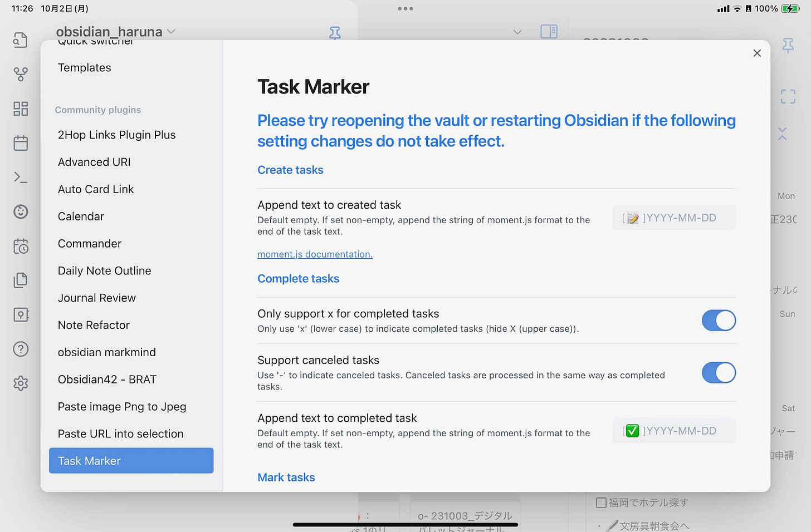This screenshot has height=532, width=811.
Task: Click the 文房具朝食会へ note item
Action: pyautogui.click(x=647, y=526)
